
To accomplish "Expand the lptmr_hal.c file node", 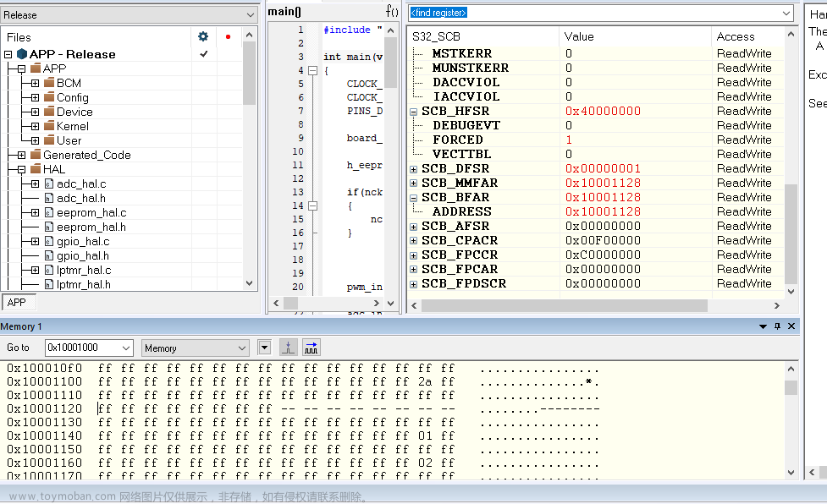I will (x=35, y=270).
